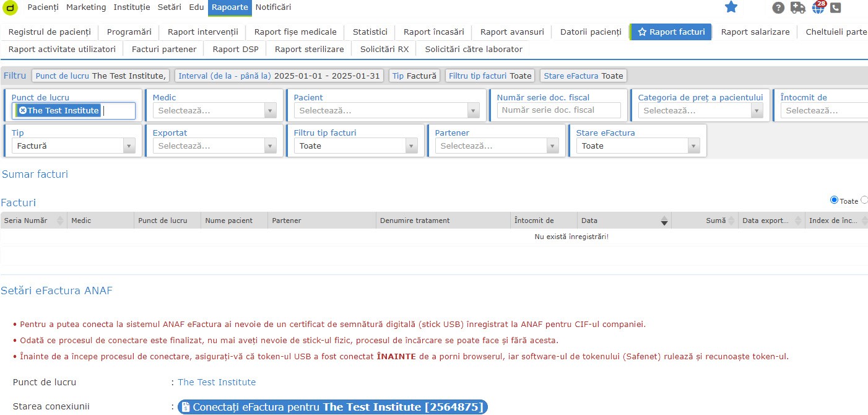Click the green app logo icon
The height and width of the screenshot is (415, 868).
pos(11,7)
